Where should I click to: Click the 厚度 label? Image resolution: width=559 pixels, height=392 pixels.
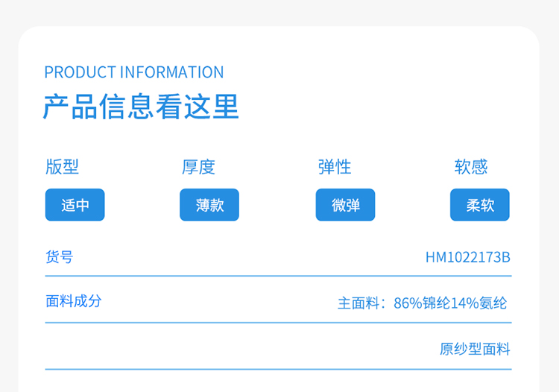[198, 167]
